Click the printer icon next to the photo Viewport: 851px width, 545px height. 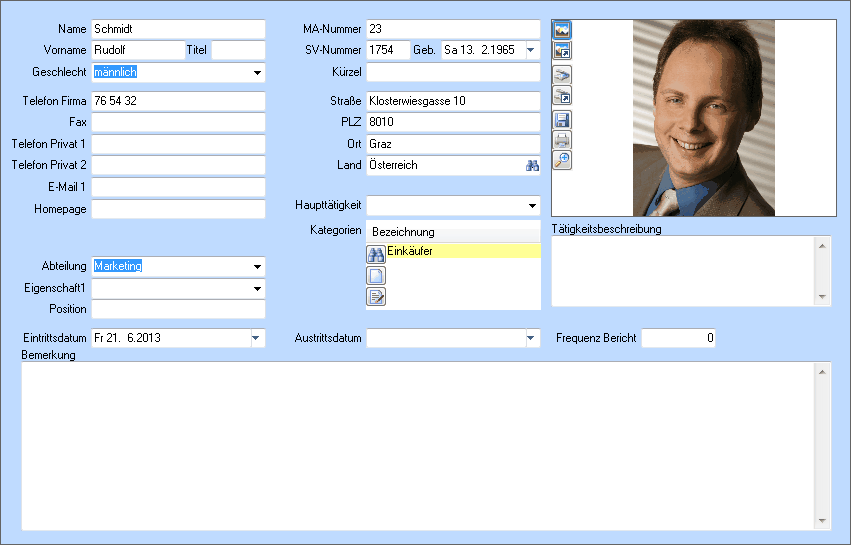coord(562,140)
